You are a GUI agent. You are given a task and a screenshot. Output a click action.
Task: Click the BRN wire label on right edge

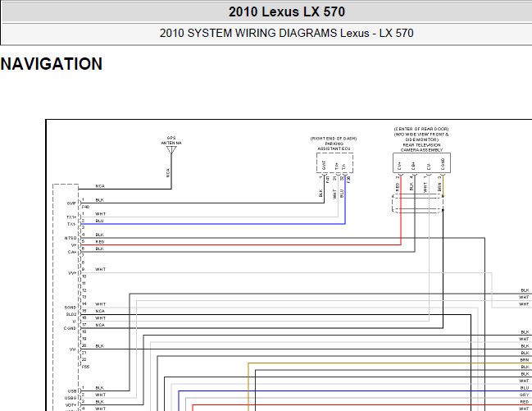click(x=524, y=360)
